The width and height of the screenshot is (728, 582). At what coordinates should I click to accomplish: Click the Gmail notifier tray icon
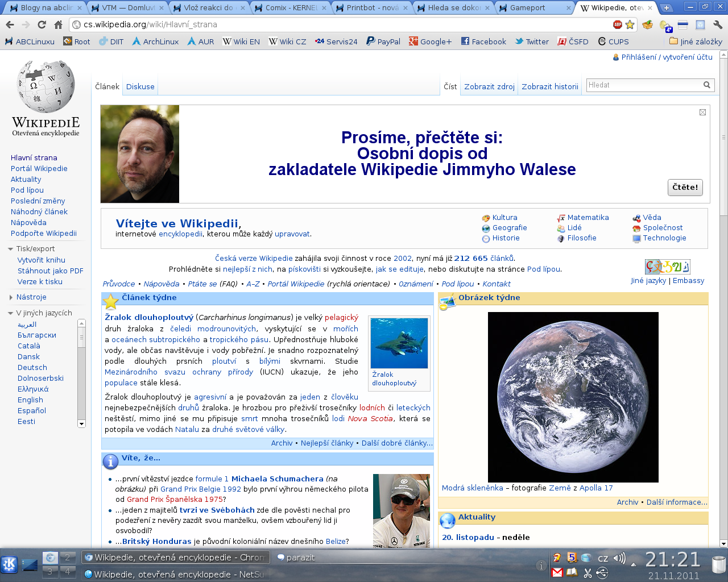coord(557,572)
